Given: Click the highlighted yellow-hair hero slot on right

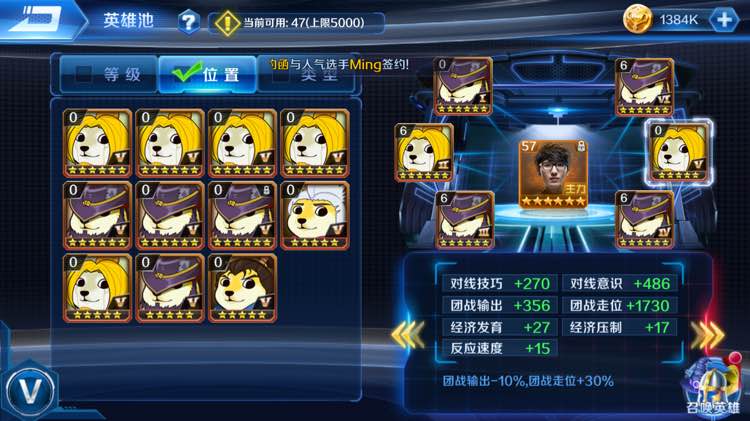Looking at the screenshot, I should [679, 153].
